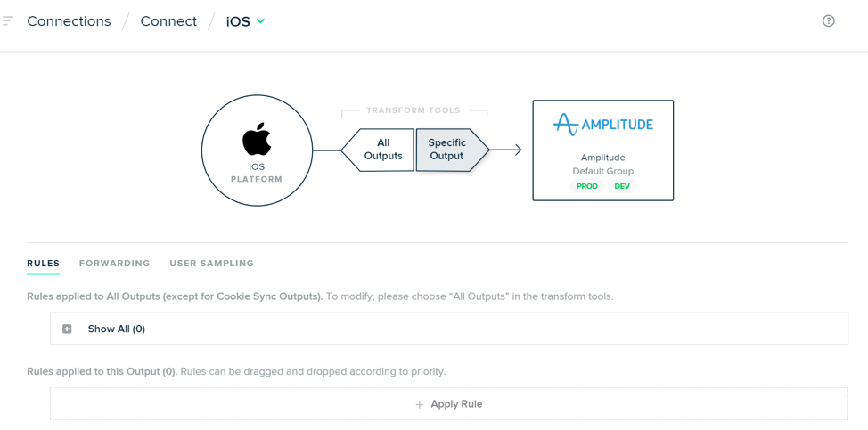Open the help question mark icon
Image resolution: width=868 pixels, height=430 pixels.
click(828, 21)
